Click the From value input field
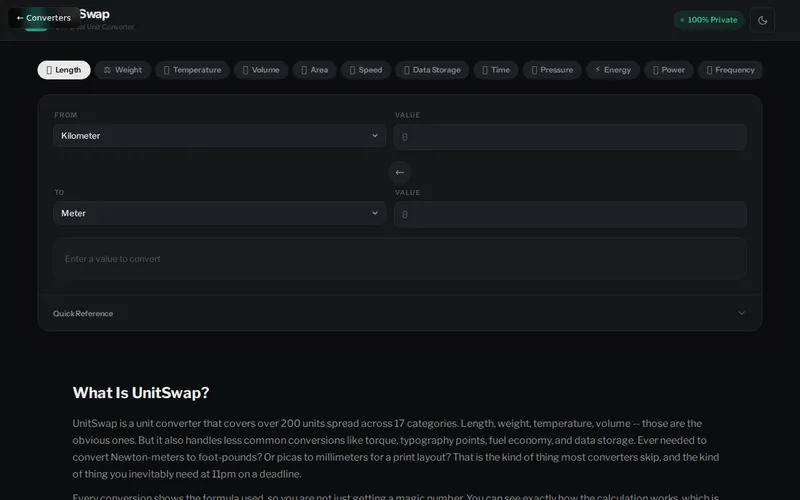This screenshot has width=800, height=500. (x=570, y=137)
